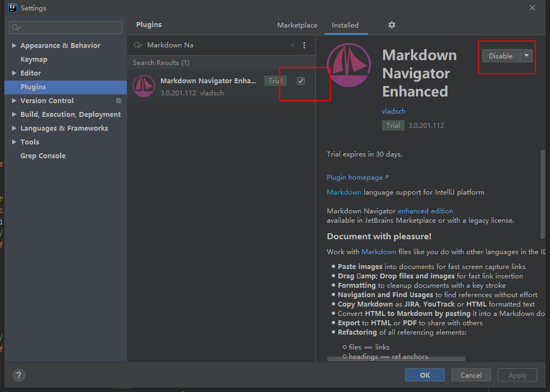Click version 3.0.201.112 in details panel
Screen dimensions: 550x392
pos(426,126)
